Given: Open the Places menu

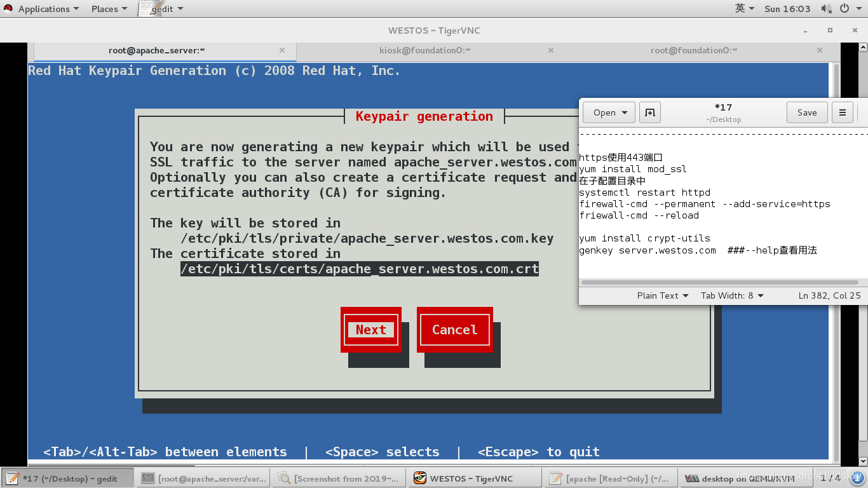Looking at the screenshot, I should [109, 9].
